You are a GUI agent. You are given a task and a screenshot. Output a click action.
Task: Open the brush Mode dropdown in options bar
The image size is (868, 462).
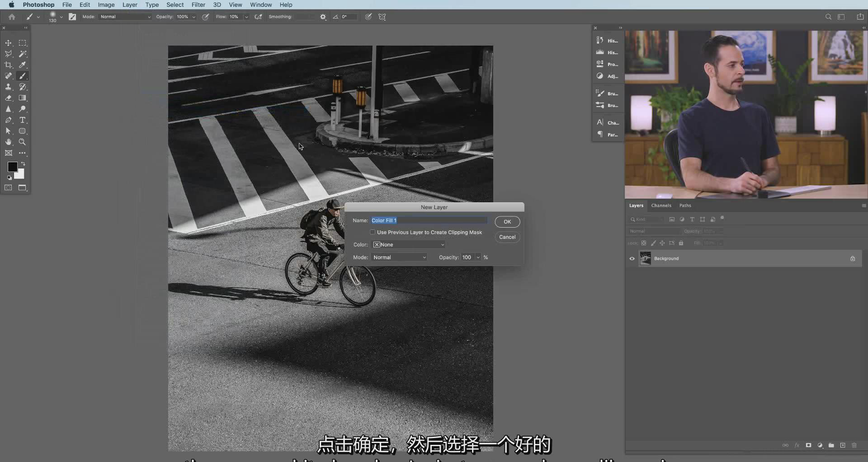pyautogui.click(x=125, y=17)
